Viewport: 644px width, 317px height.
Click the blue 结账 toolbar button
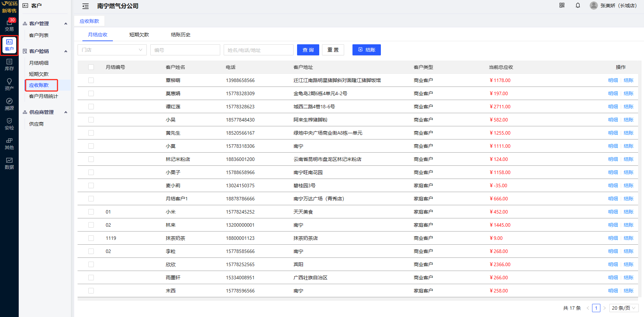tap(367, 50)
